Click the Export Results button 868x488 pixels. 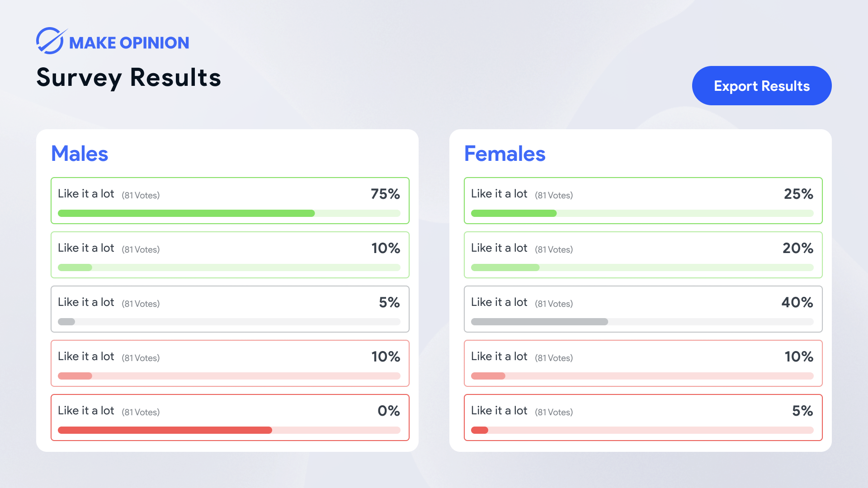[x=761, y=85]
